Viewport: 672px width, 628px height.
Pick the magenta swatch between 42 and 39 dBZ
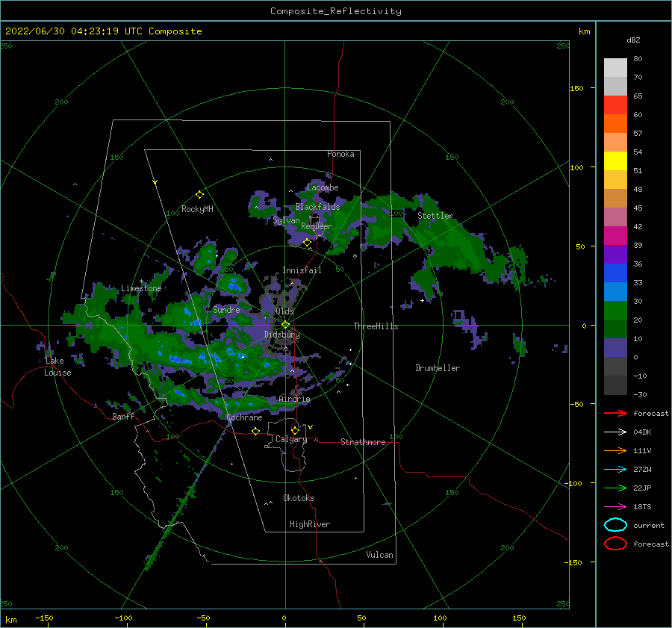pyautogui.click(x=615, y=235)
